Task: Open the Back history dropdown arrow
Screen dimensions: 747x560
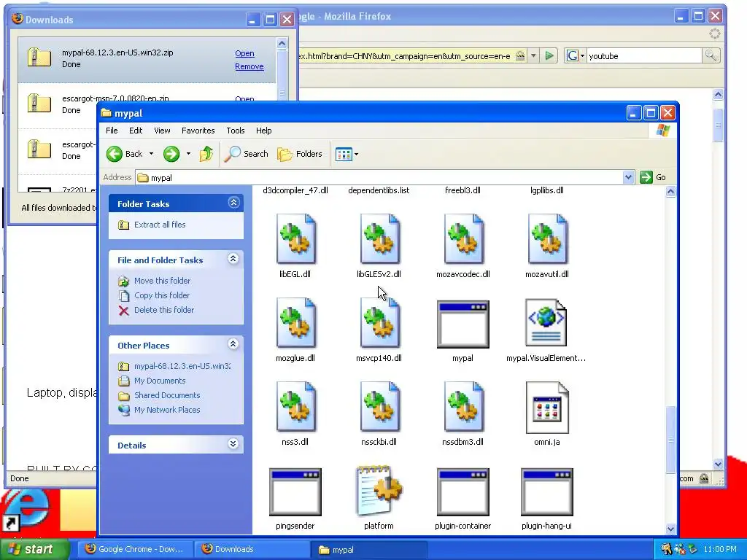Action: [151, 154]
